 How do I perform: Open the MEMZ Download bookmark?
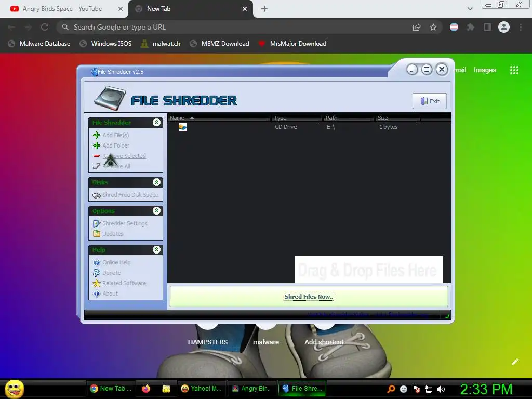point(220,44)
